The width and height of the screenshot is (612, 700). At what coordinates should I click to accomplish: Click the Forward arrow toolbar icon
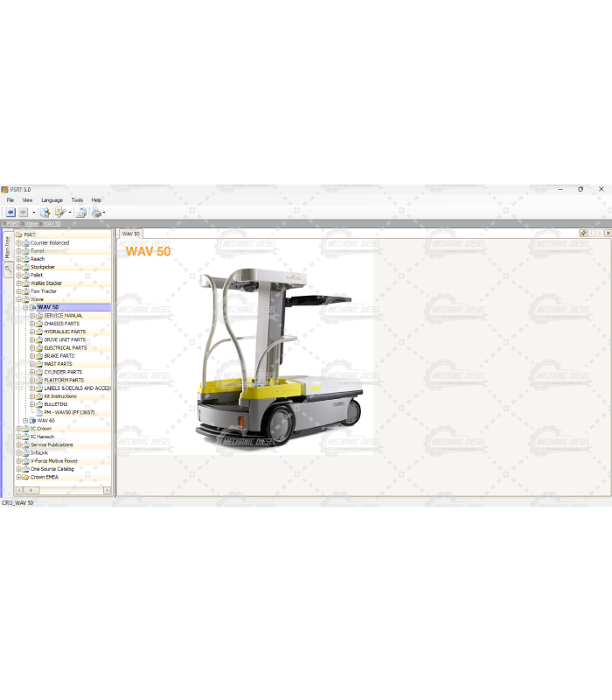(x=23, y=213)
